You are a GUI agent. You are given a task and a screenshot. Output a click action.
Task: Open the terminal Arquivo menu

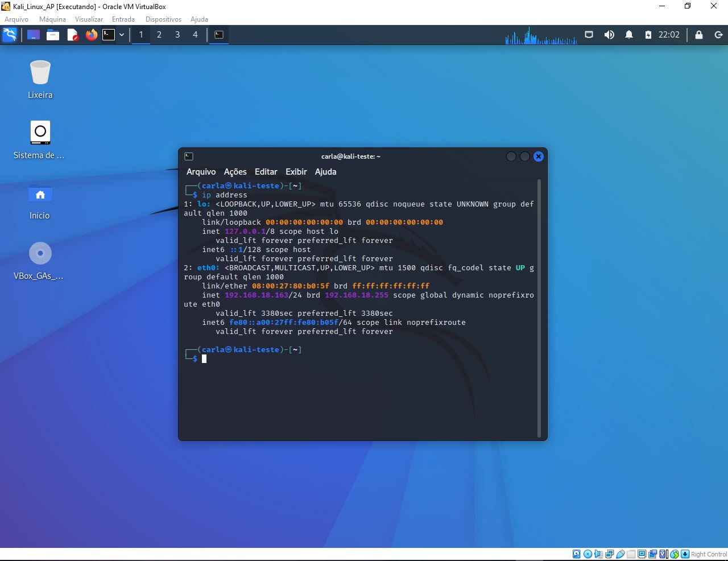201,172
